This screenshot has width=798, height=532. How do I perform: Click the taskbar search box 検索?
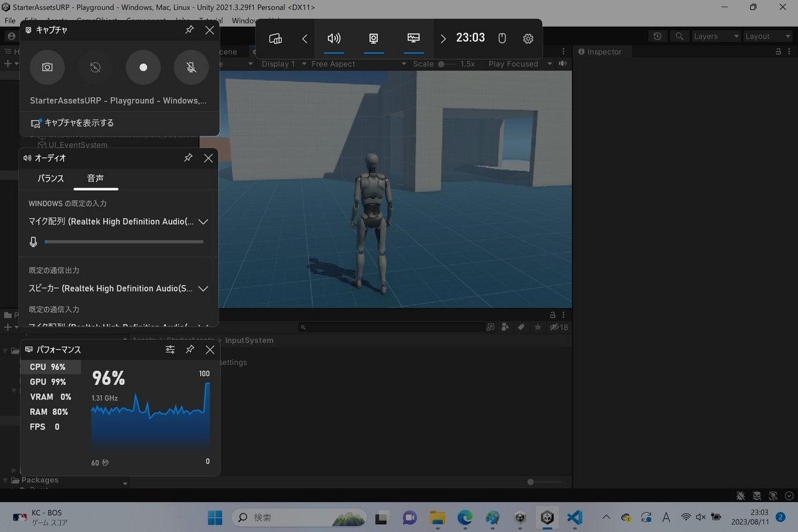(x=299, y=517)
